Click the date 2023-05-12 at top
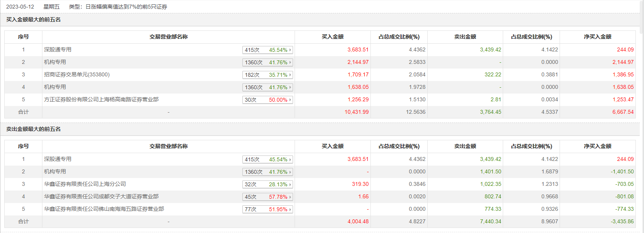The image size is (644, 233). coord(20,7)
